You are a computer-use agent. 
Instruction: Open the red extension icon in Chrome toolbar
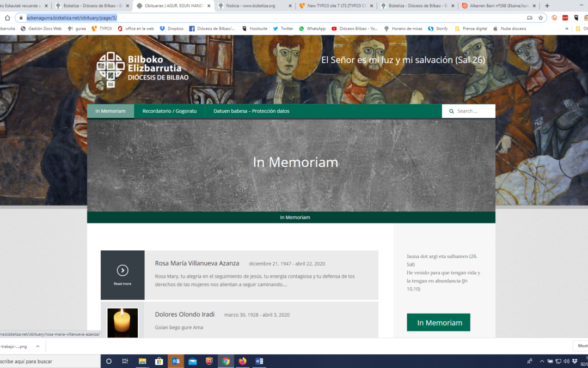pos(565,17)
